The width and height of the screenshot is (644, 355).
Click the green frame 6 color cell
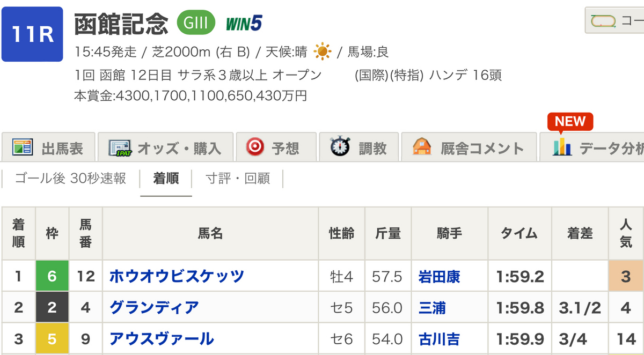pyautogui.click(x=52, y=276)
